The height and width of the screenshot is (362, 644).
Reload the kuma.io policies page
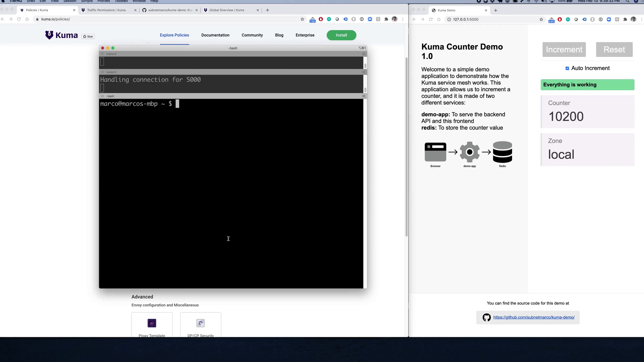(19, 19)
